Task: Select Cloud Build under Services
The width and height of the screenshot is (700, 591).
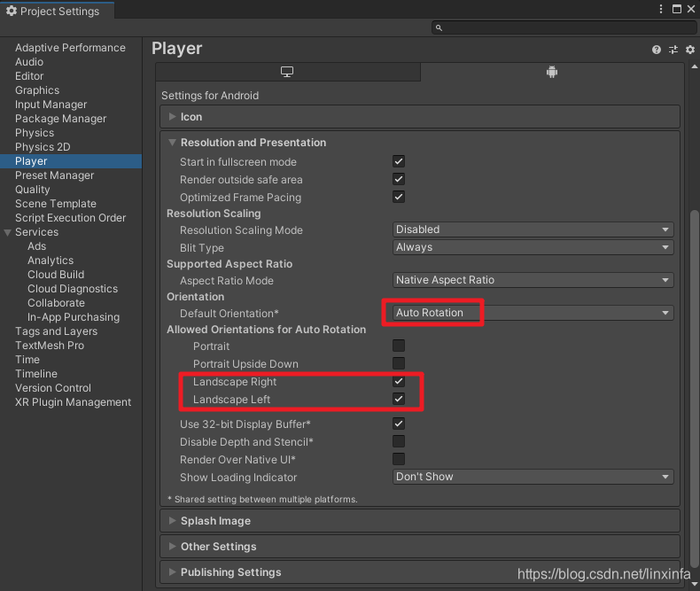Action: 56,275
